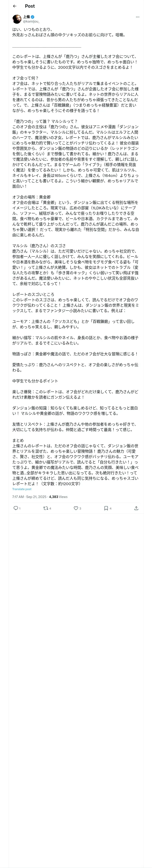Like the post with heart icon
Image resolution: width=152 pixels, height=868 pixels.
click(x=76, y=508)
